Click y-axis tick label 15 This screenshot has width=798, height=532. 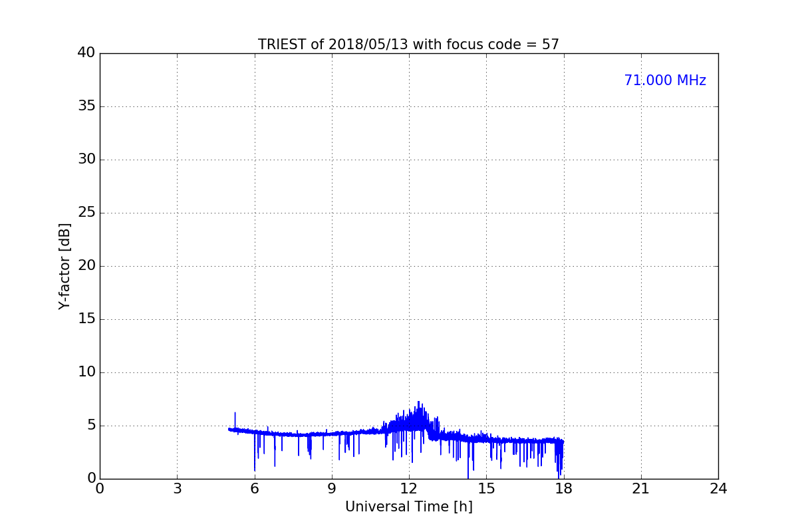86,319
